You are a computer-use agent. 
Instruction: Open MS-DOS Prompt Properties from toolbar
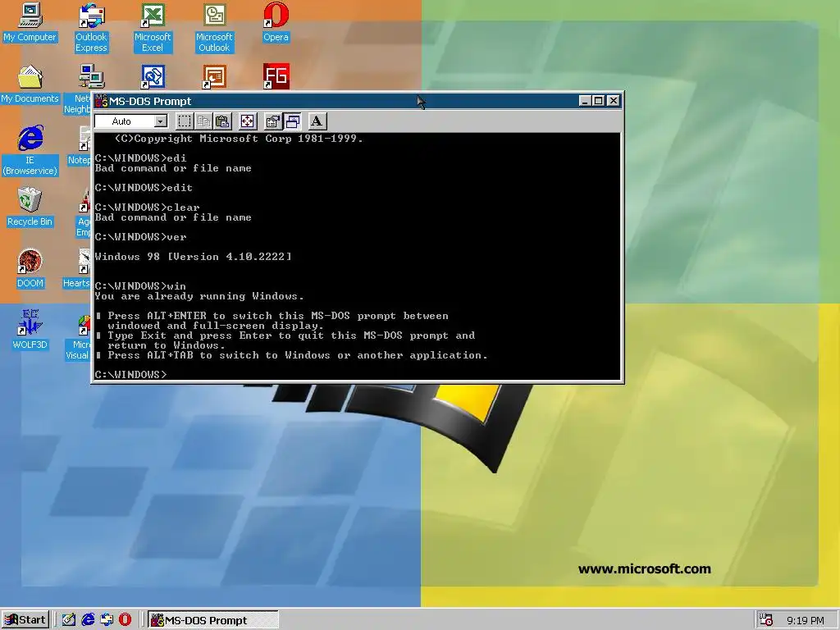coord(272,121)
